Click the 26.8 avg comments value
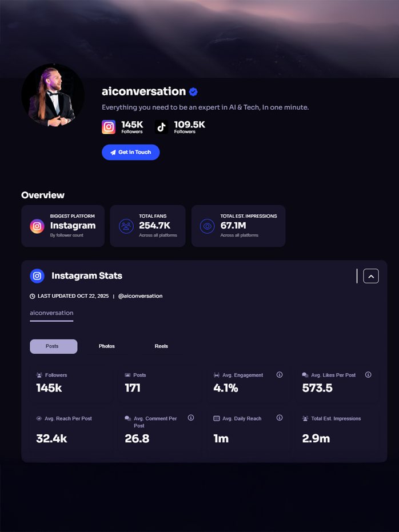 137,439
